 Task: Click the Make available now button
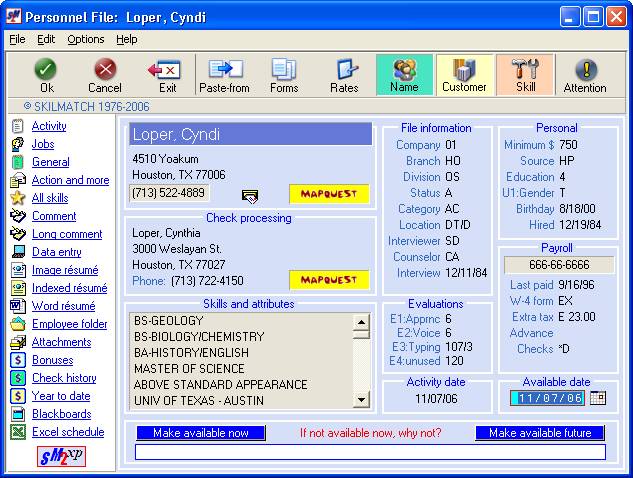[201, 433]
